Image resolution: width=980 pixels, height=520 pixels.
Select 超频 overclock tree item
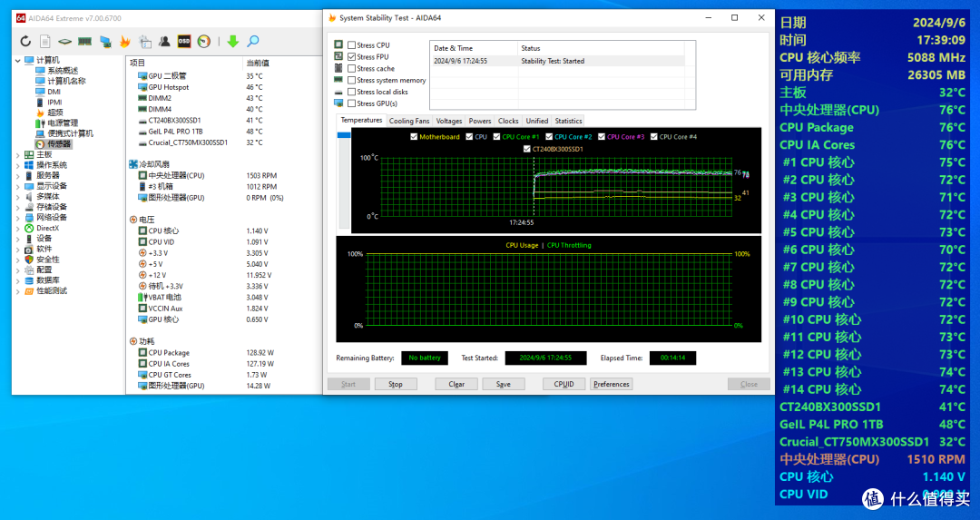[55, 113]
